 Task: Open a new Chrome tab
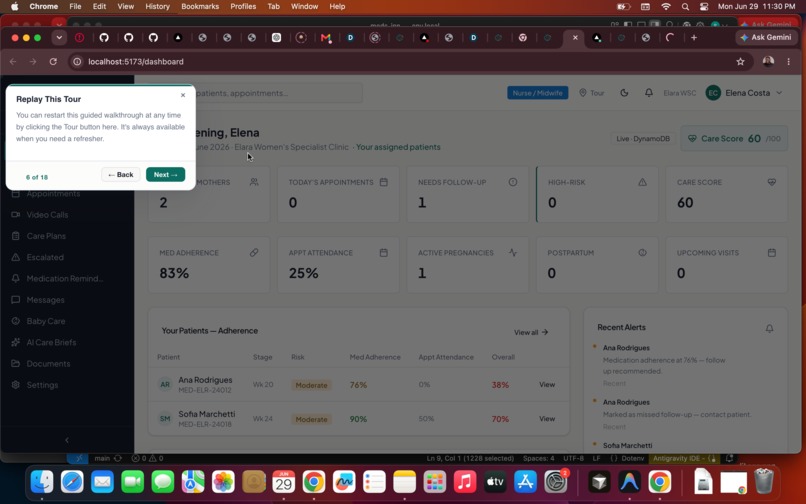point(694,38)
